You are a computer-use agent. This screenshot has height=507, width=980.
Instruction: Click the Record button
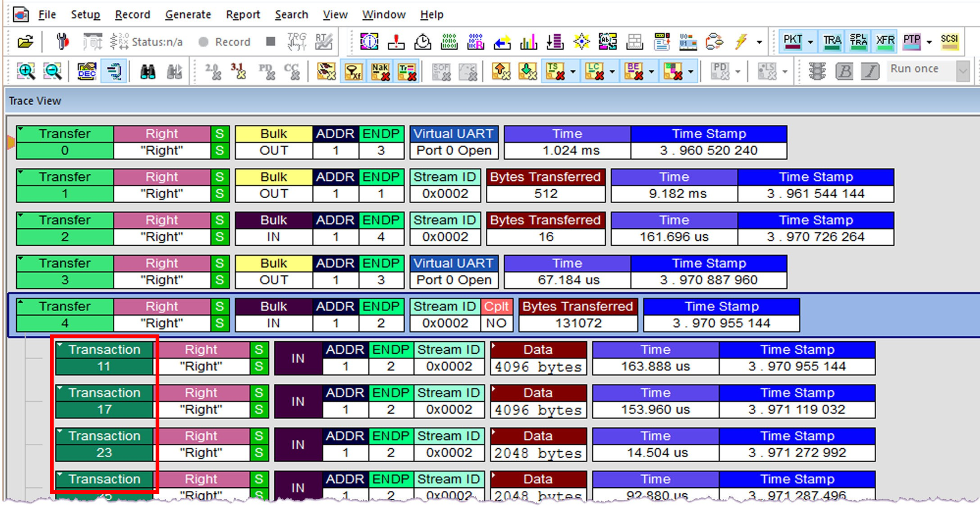pos(224,42)
